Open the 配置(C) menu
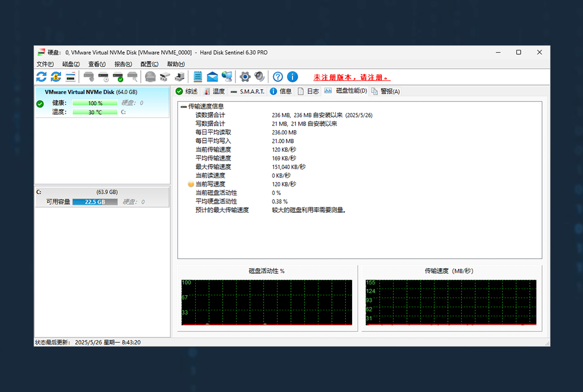The height and width of the screenshot is (392, 583). tap(150, 64)
